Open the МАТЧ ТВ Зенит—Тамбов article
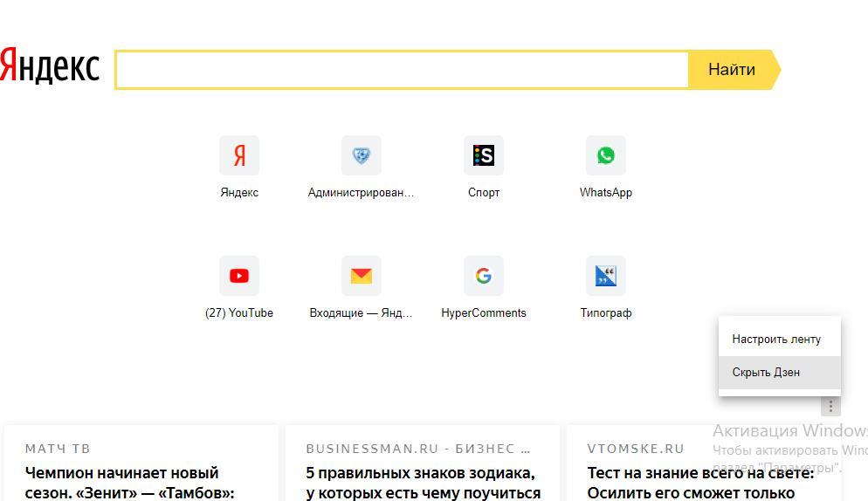 129,483
